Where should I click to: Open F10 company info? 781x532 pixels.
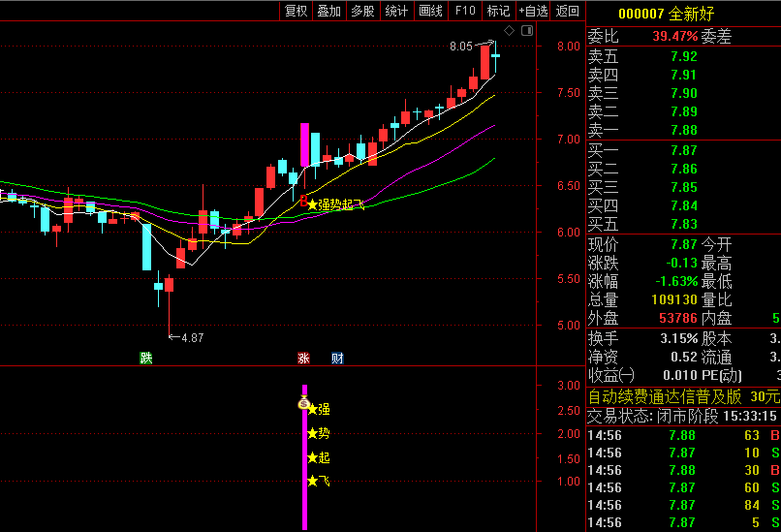click(465, 11)
